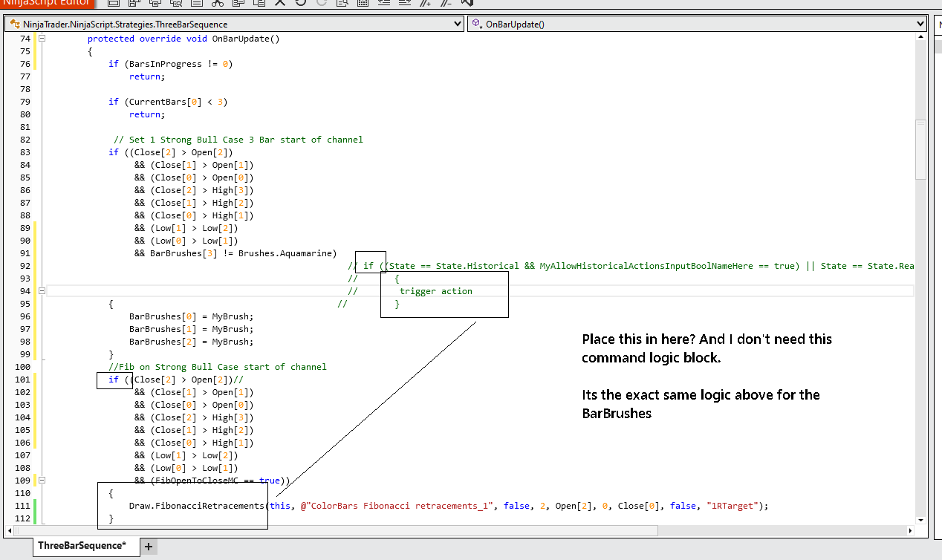Click the 'BarBrushes[2] = MyBrush;' line
The image size is (942, 560).
pyautogui.click(x=191, y=342)
